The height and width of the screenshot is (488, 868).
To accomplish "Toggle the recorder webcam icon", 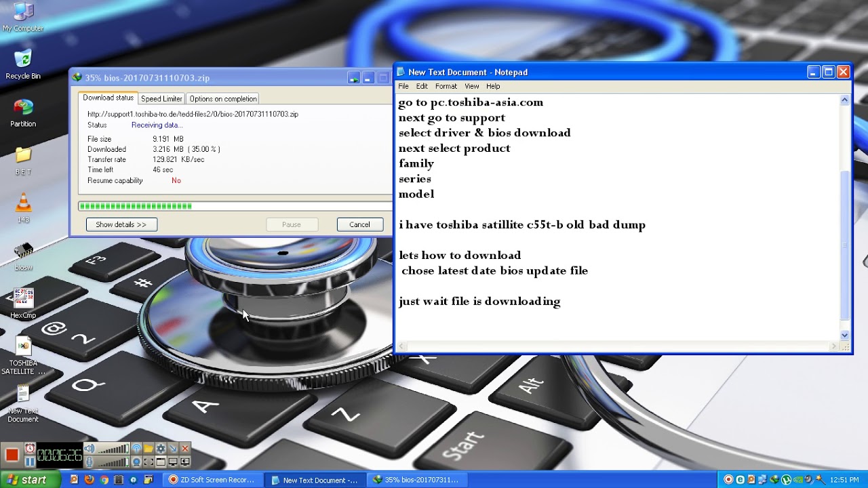I will click(x=136, y=462).
